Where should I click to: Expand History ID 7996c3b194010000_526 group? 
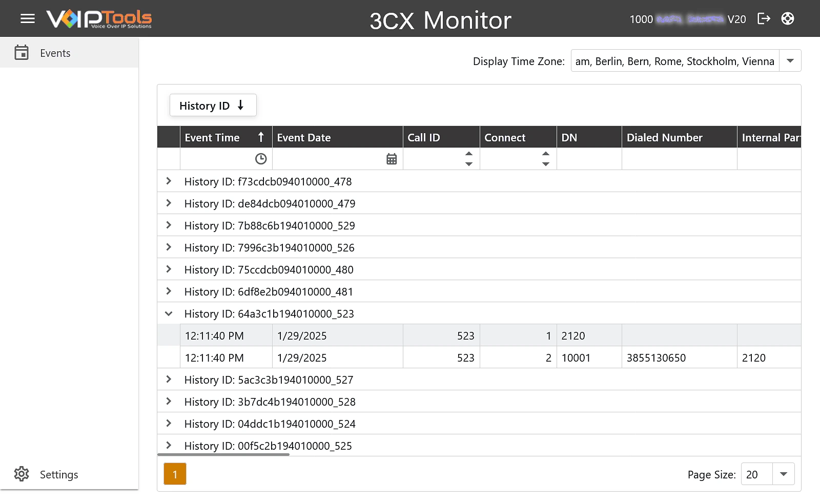169,247
